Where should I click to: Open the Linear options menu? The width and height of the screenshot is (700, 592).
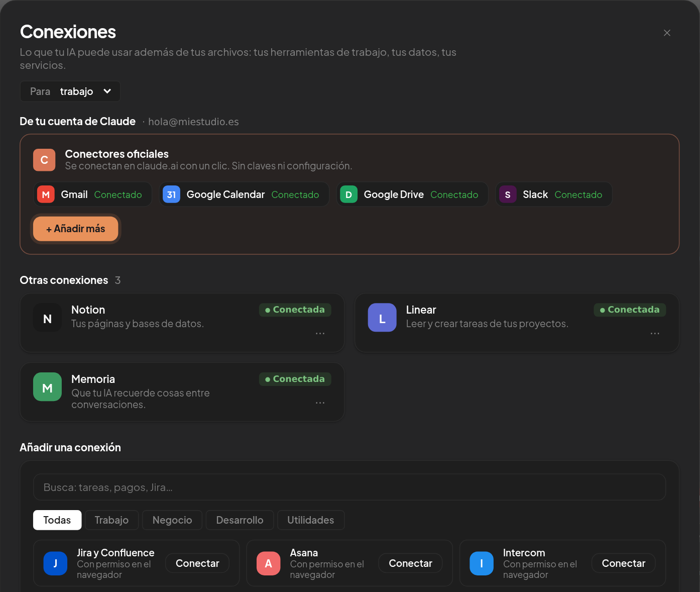[655, 333]
